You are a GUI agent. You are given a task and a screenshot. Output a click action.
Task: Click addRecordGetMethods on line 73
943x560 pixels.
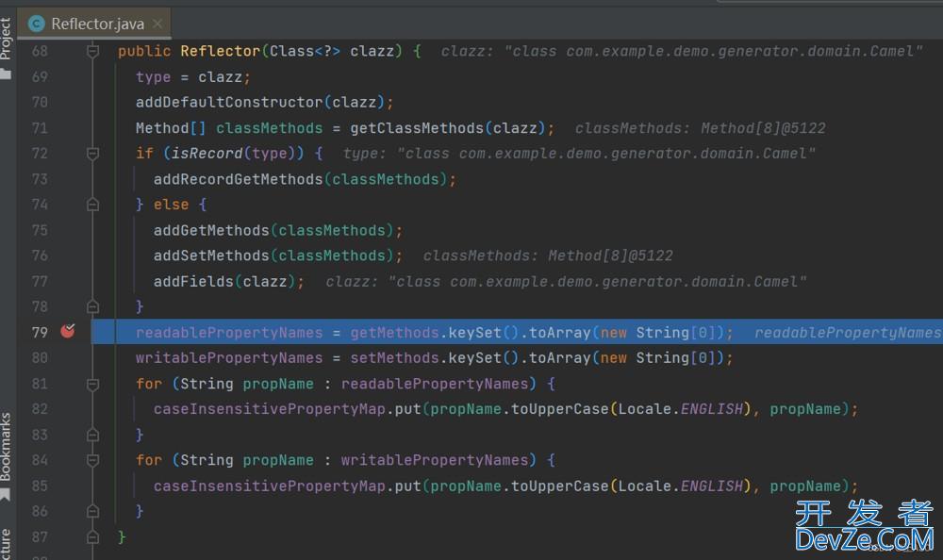click(239, 179)
